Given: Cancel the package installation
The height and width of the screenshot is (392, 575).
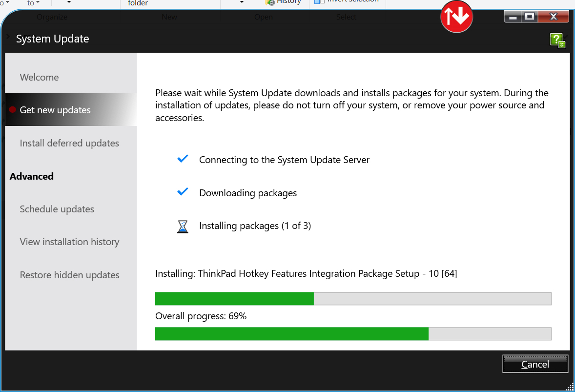Looking at the screenshot, I should (x=535, y=364).
